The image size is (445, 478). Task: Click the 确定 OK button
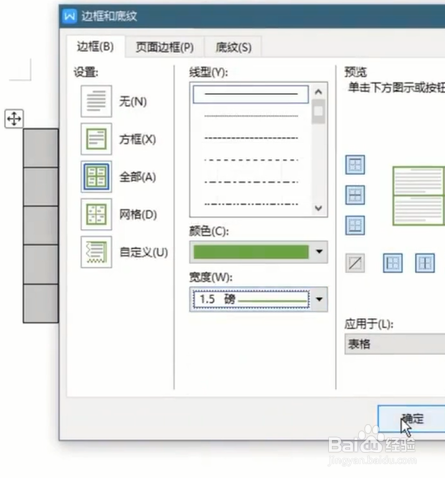coord(412,419)
